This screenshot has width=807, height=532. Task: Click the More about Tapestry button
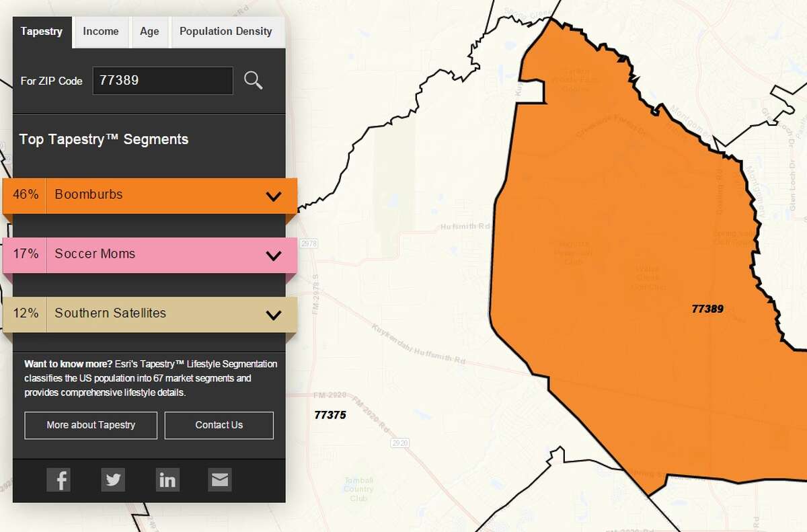coord(91,425)
